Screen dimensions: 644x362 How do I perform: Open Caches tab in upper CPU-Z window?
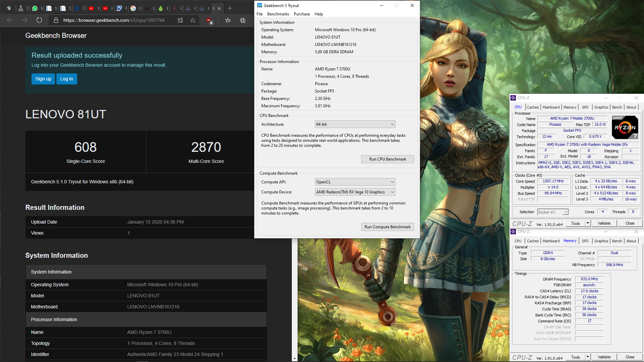coord(533,107)
